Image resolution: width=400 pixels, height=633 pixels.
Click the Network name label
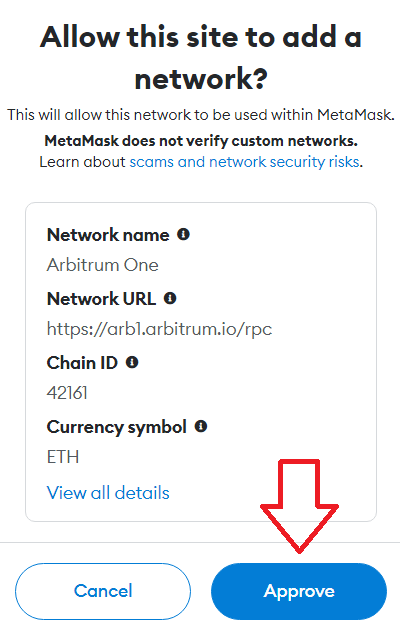108,235
